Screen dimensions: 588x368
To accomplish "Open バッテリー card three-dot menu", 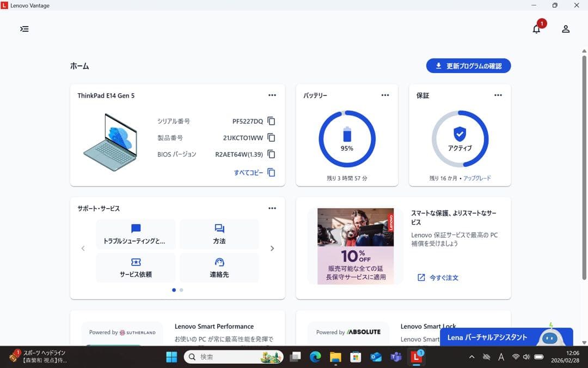I will click(x=385, y=95).
